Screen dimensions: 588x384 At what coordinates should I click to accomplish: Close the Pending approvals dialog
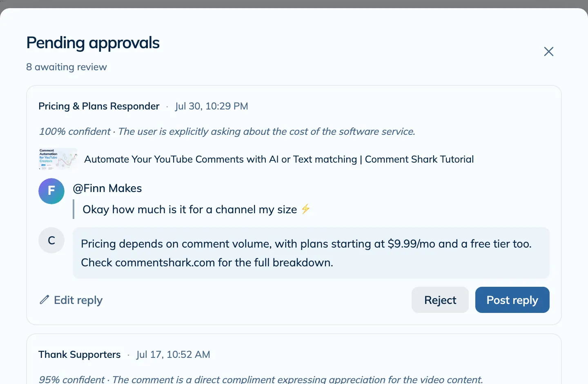(549, 51)
